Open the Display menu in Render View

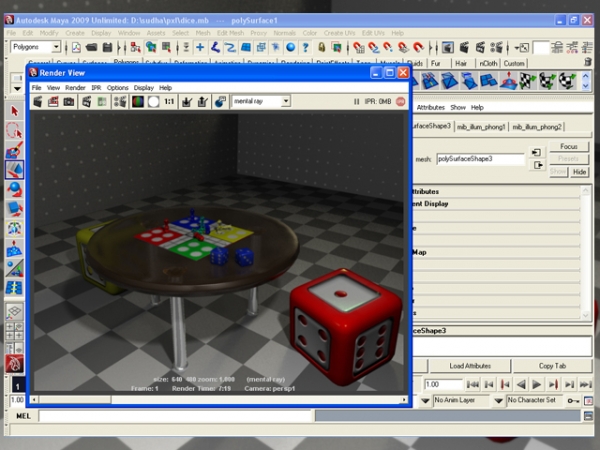[x=144, y=88]
